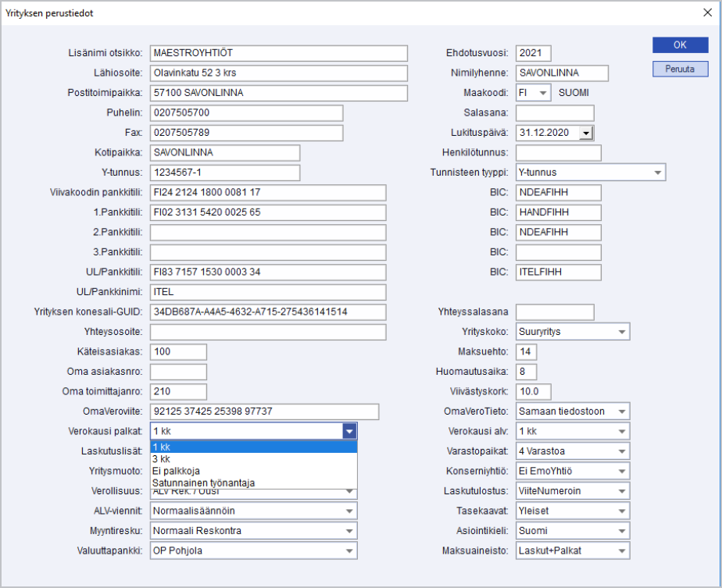Image resolution: width=722 pixels, height=588 pixels.
Task: Click the Lisänimi otsikko text field
Action: coord(278,53)
